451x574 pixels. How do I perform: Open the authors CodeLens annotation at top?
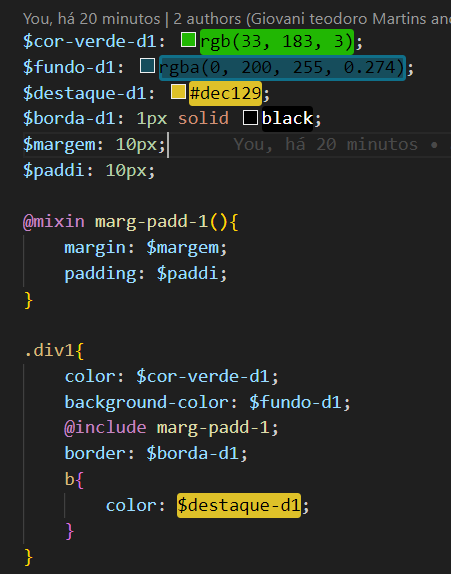tap(237, 19)
